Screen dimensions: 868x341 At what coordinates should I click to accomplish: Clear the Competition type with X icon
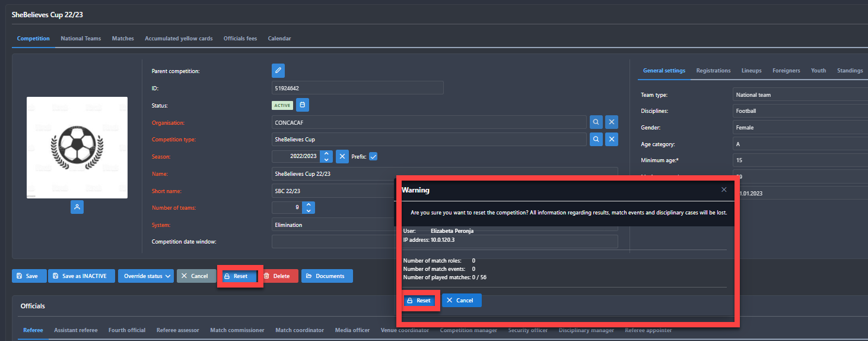(x=612, y=140)
